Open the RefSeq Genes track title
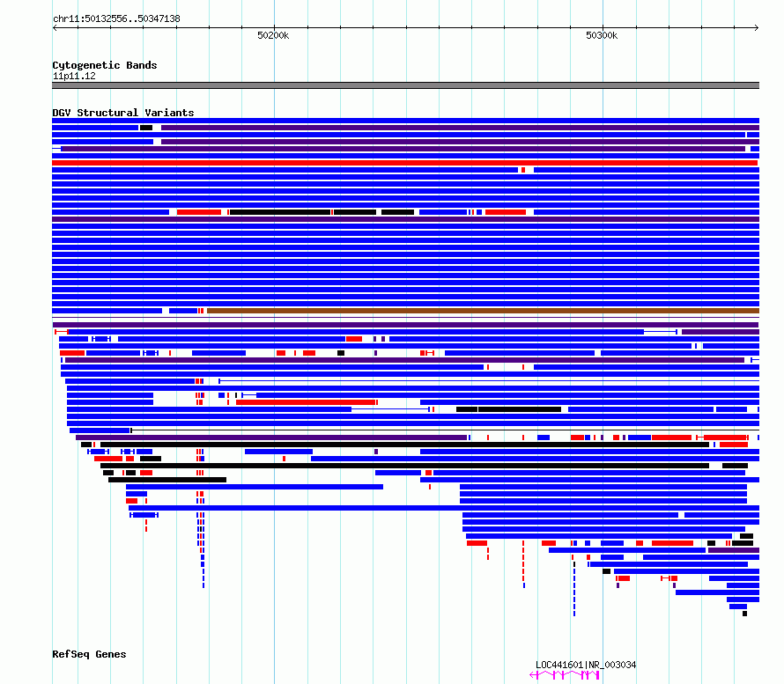784x684 pixels. pos(89,654)
